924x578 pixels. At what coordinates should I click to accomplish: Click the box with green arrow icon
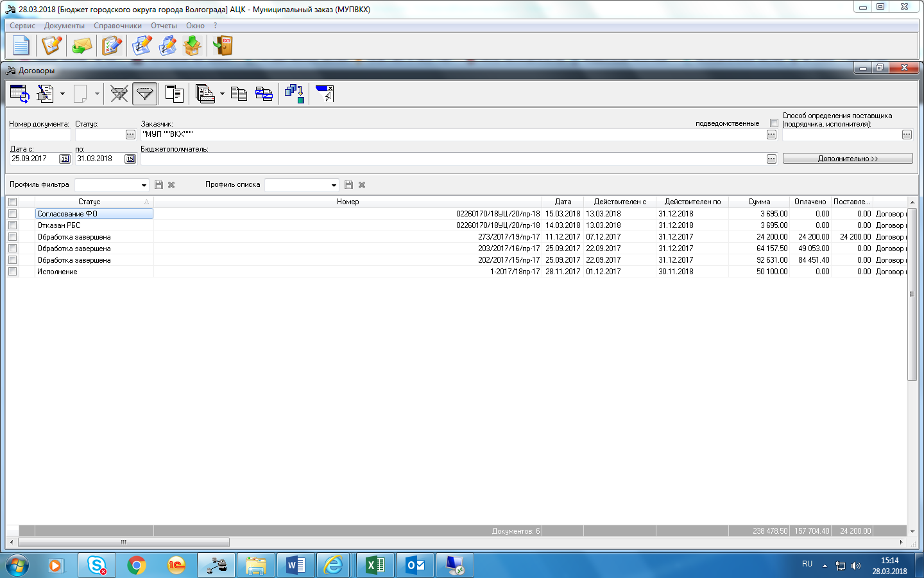(x=192, y=46)
